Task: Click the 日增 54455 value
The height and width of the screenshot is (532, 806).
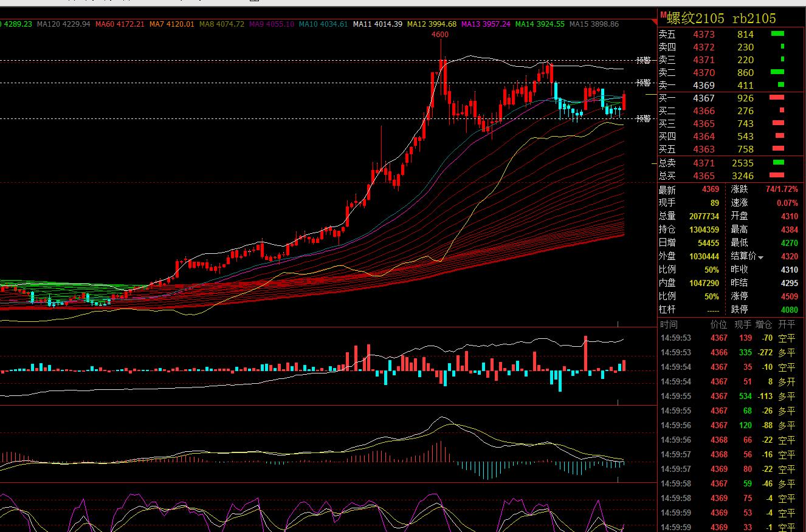Action: click(x=708, y=243)
